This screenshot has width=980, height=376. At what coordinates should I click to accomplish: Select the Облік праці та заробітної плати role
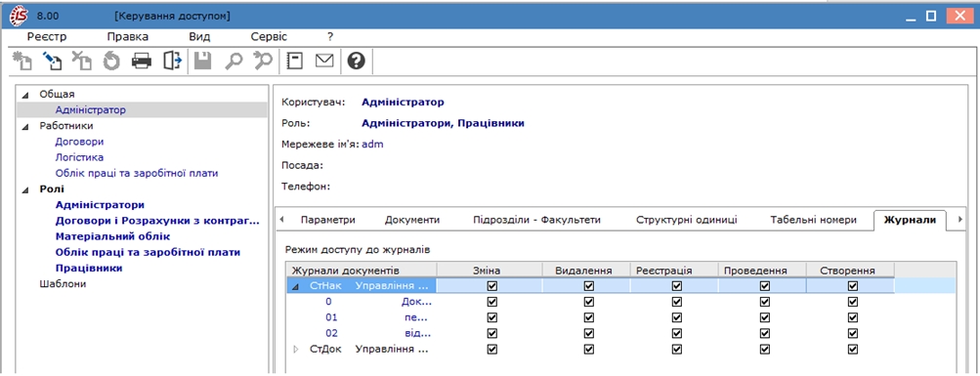coord(148,252)
